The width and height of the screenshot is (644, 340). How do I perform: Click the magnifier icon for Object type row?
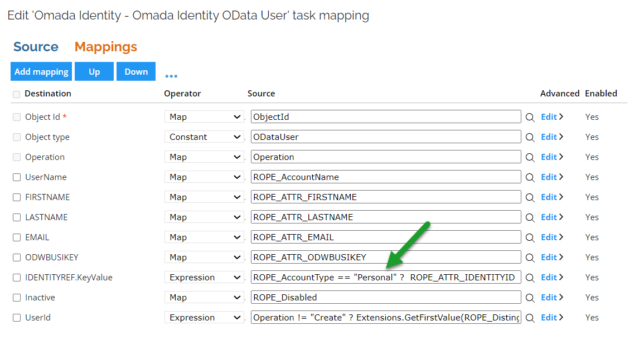click(x=530, y=138)
